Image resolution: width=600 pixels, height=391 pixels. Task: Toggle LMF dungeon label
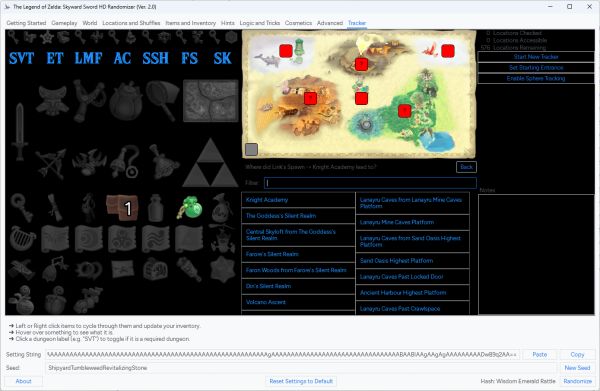coord(88,59)
